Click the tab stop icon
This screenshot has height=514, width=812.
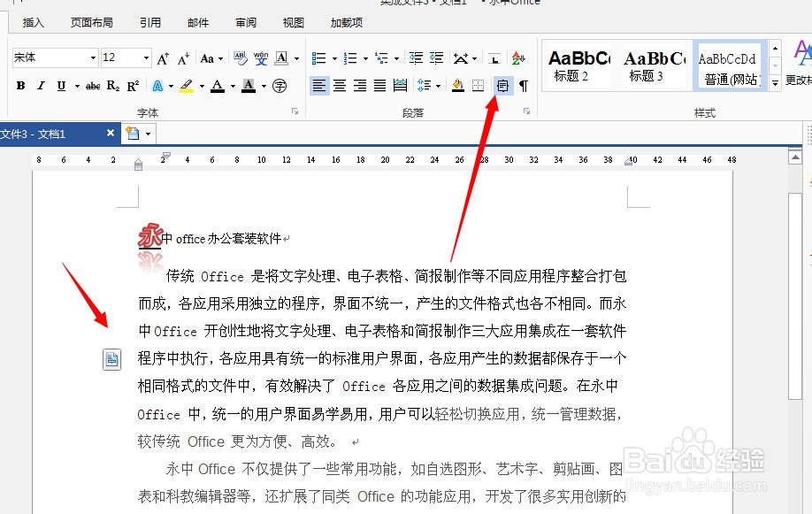click(x=494, y=58)
